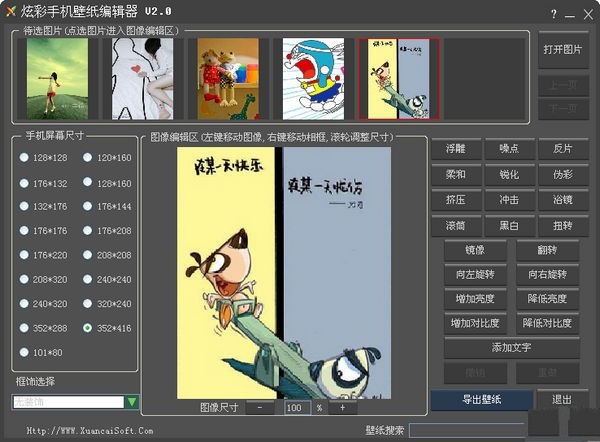Increase image size with plus button

pos(342,408)
